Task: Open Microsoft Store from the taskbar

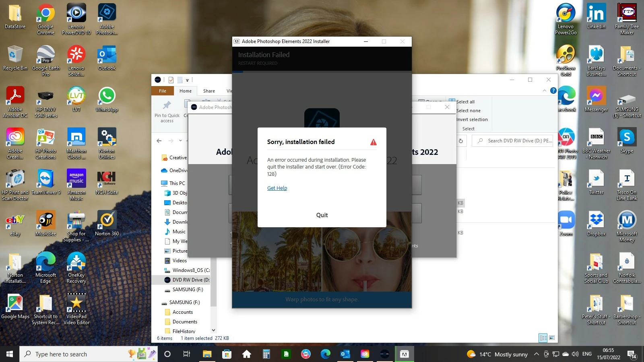Action: tap(227, 354)
